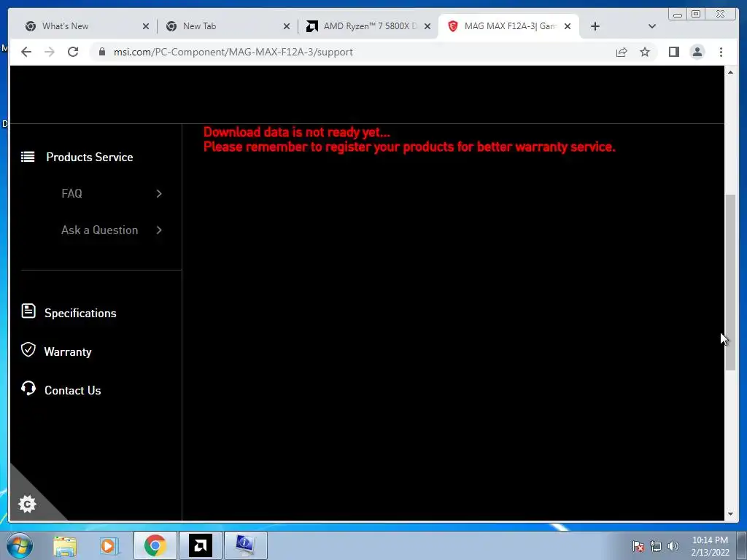Image resolution: width=747 pixels, height=560 pixels.
Task: Click the Chrome taskbar icon
Action: click(155, 545)
